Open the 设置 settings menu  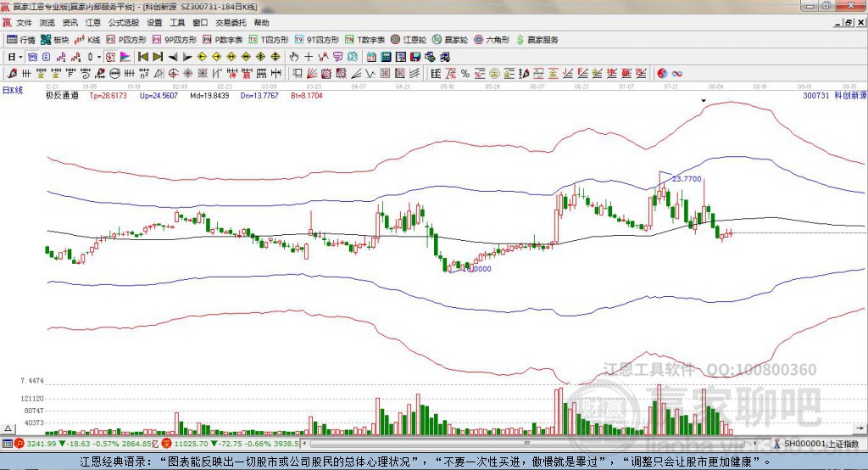(154, 23)
